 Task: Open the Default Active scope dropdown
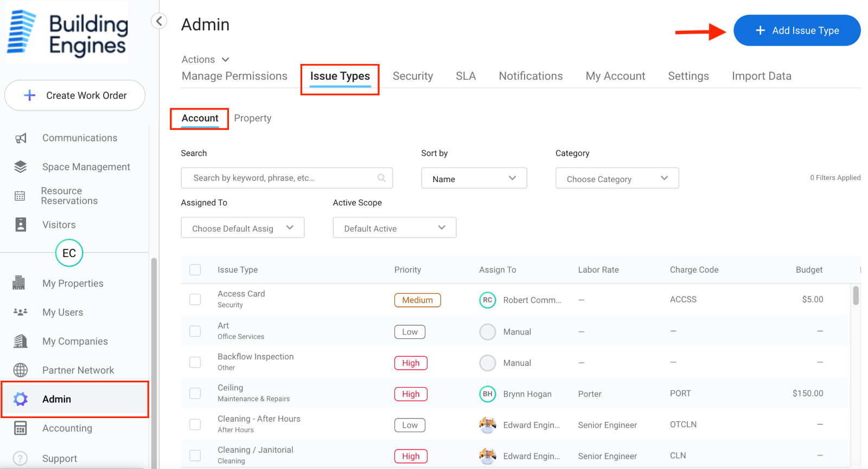(394, 228)
